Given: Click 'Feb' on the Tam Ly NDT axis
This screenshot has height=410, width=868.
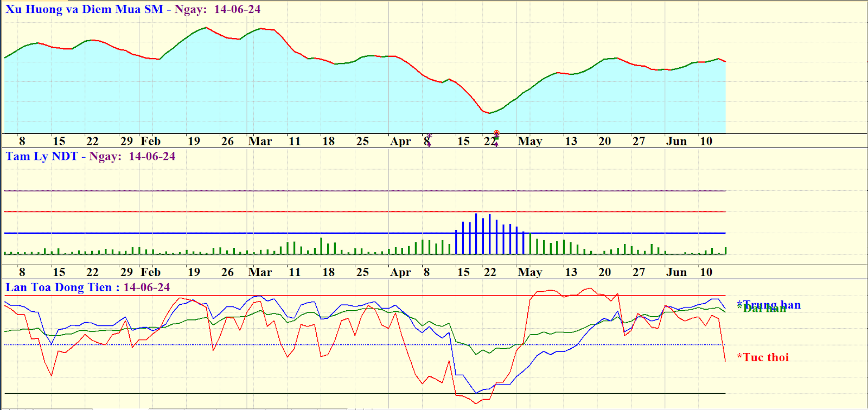Looking at the screenshot, I should pyautogui.click(x=151, y=272).
